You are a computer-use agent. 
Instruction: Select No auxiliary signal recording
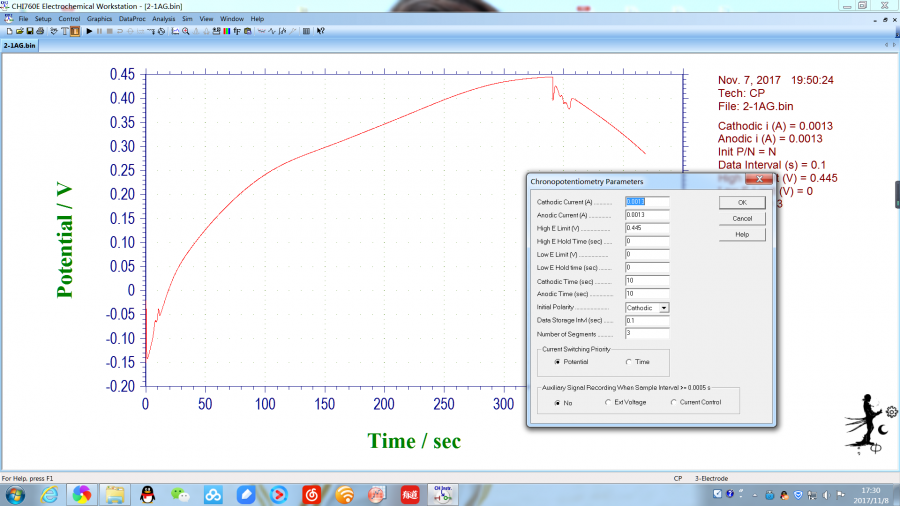click(563, 403)
